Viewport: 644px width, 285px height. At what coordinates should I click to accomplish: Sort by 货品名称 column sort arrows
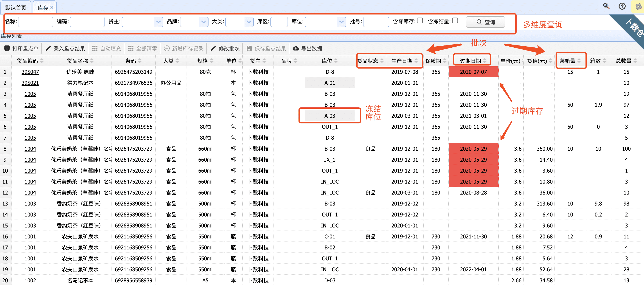pos(92,61)
